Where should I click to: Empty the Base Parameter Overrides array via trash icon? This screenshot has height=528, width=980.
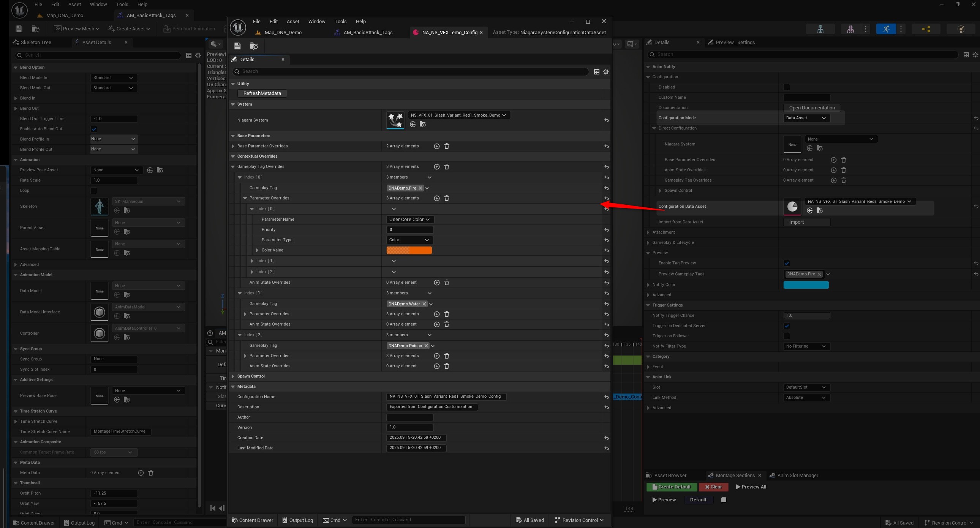(x=447, y=146)
